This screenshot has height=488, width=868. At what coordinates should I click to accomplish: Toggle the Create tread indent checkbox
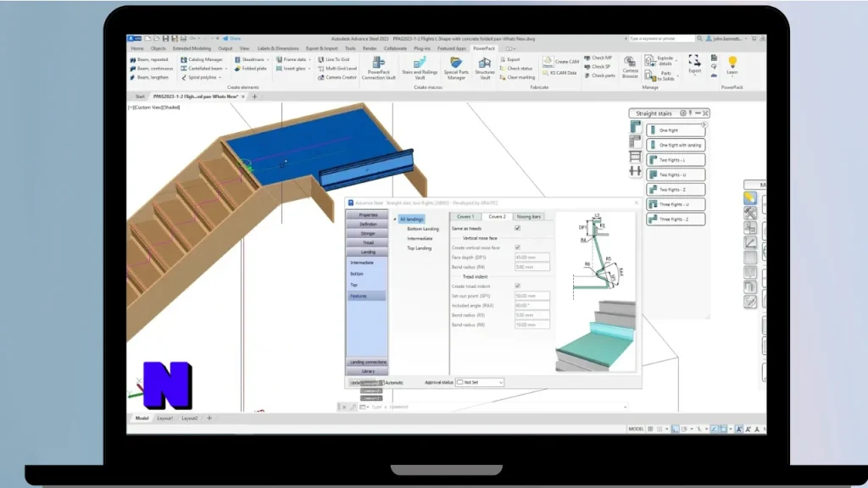pyautogui.click(x=518, y=286)
